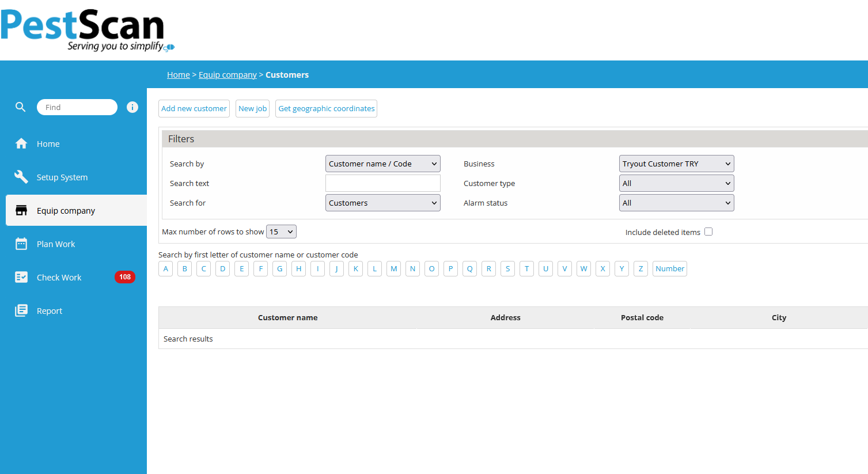The image size is (868, 474).
Task: Filter customers by letter K
Action: coord(356,268)
